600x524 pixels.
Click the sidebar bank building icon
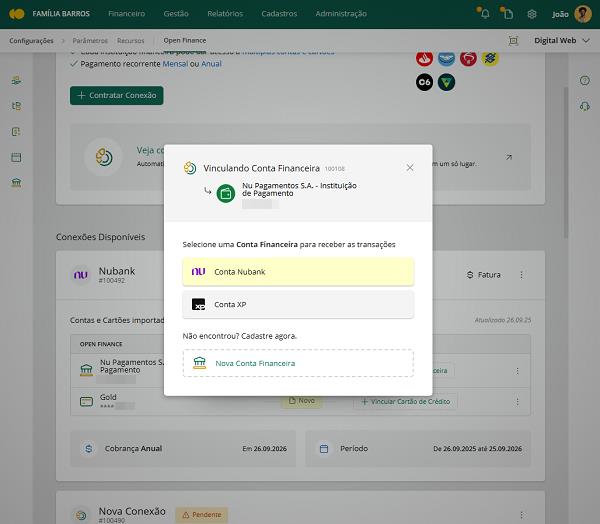[16, 183]
